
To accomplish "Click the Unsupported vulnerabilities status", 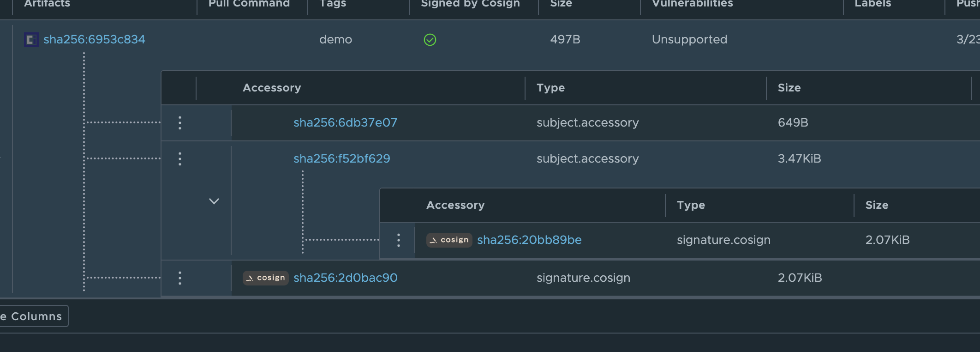I will pos(689,40).
